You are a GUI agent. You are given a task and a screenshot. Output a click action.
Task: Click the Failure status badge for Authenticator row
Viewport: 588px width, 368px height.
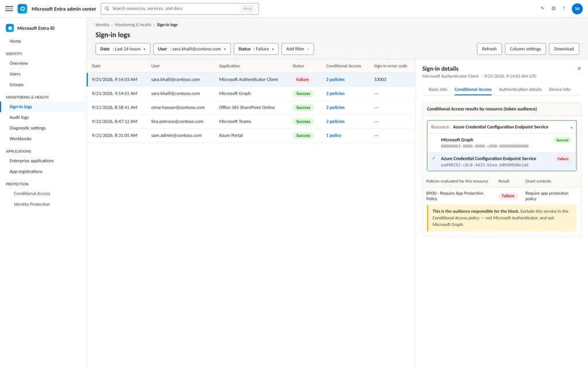[x=302, y=79]
